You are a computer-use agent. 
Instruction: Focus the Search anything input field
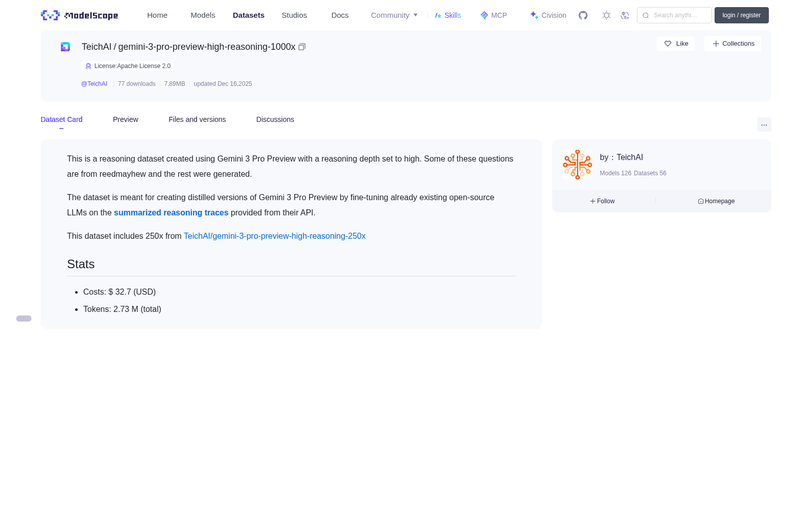(x=674, y=15)
